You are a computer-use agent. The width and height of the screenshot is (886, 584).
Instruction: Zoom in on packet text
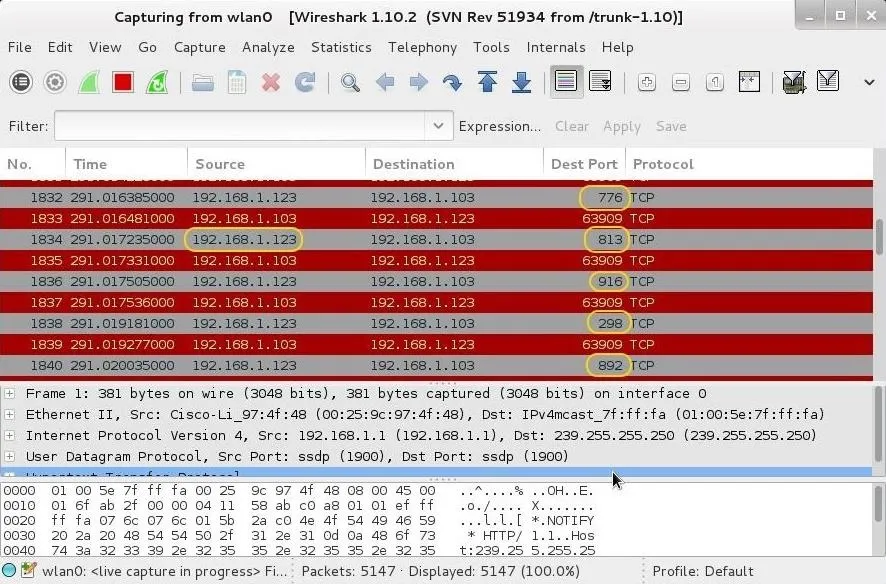[646, 82]
